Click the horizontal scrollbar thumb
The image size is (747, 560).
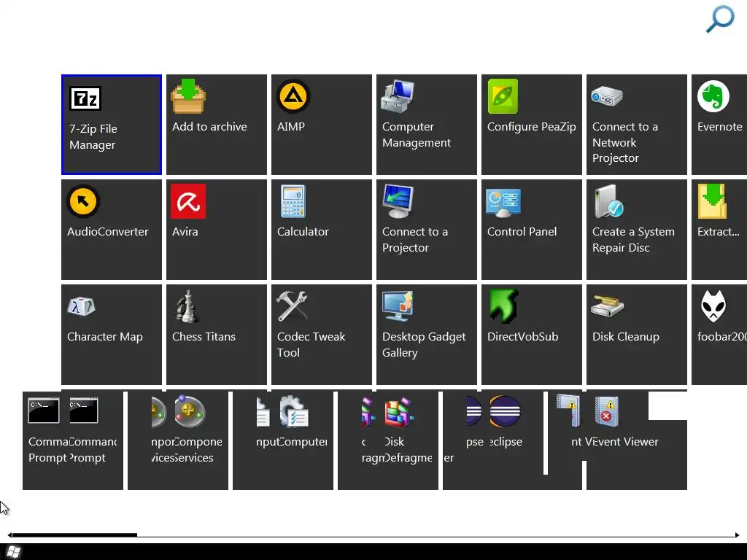tap(75, 535)
